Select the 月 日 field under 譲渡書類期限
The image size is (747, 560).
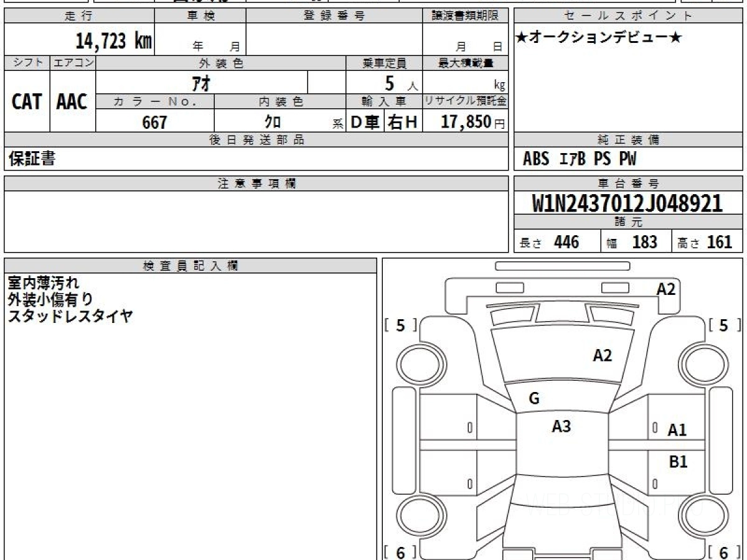tap(465, 40)
